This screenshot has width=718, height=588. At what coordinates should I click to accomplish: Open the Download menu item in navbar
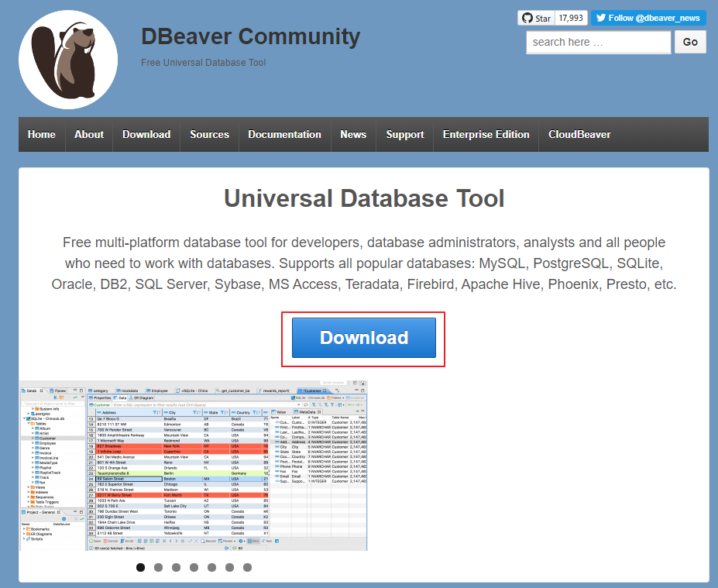pos(146,134)
